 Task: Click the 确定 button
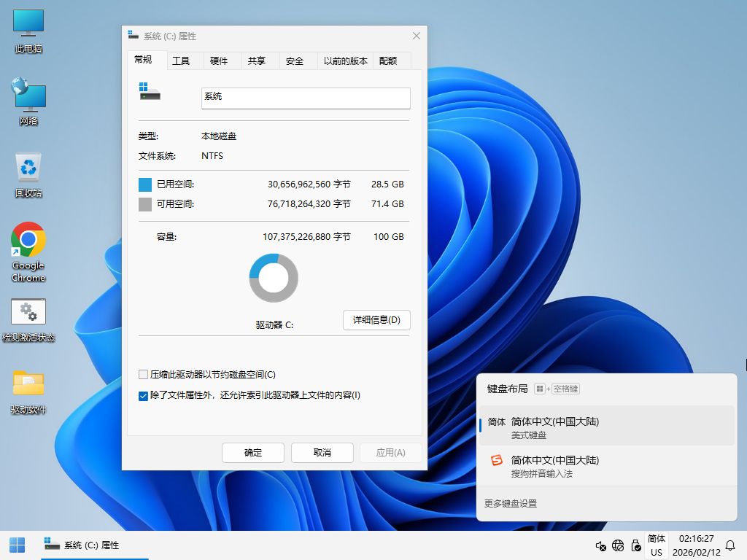click(253, 453)
